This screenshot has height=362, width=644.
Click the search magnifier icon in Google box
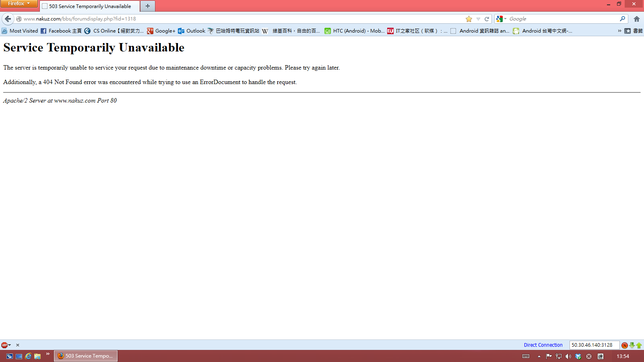[x=622, y=19]
